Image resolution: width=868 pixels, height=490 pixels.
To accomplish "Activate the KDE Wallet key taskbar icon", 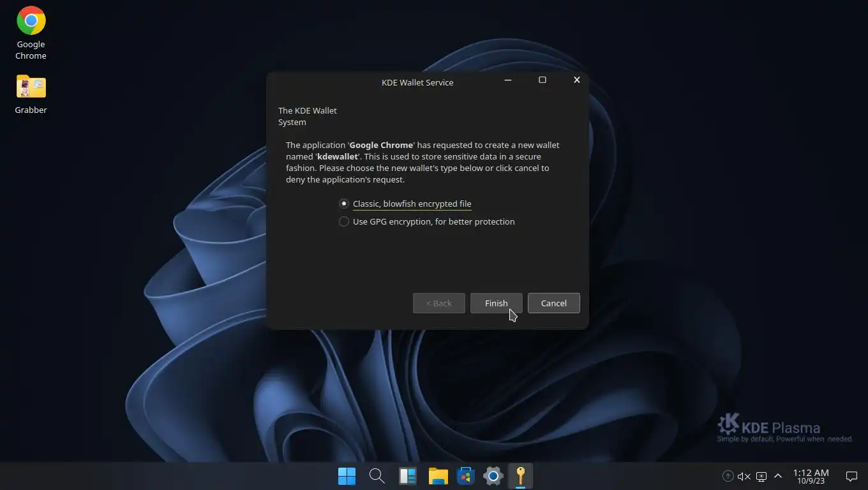I will (521, 476).
